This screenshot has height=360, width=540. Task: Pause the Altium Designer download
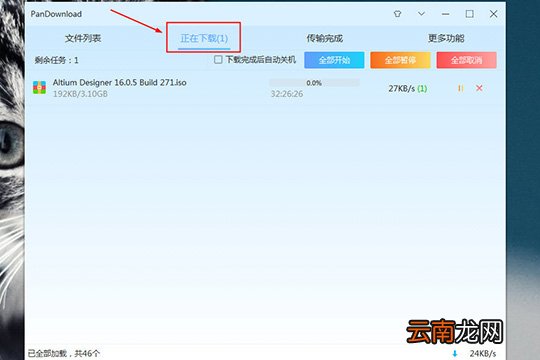coord(460,89)
